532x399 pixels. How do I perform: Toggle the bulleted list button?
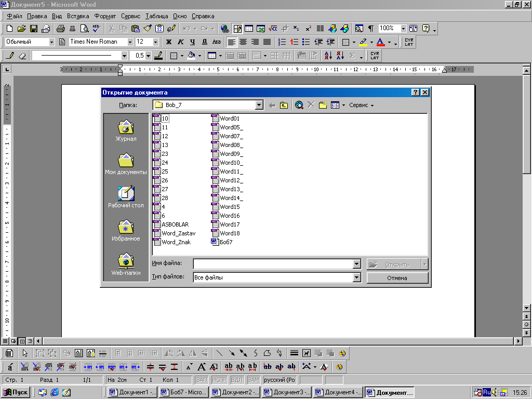[306, 42]
